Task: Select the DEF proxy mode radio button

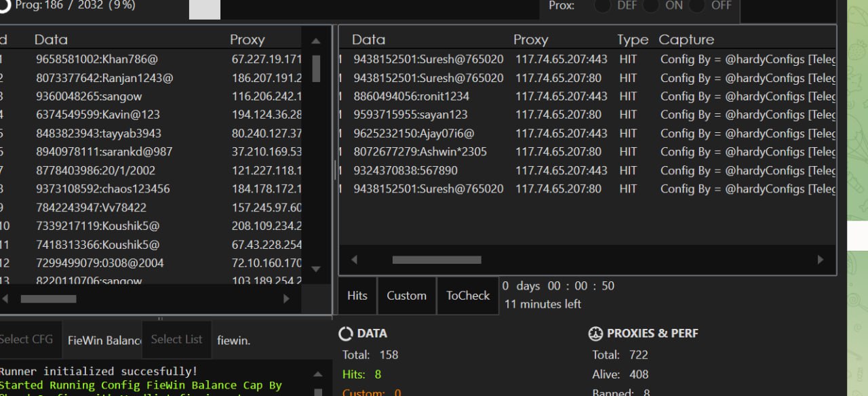Action: pyautogui.click(x=602, y=5)
